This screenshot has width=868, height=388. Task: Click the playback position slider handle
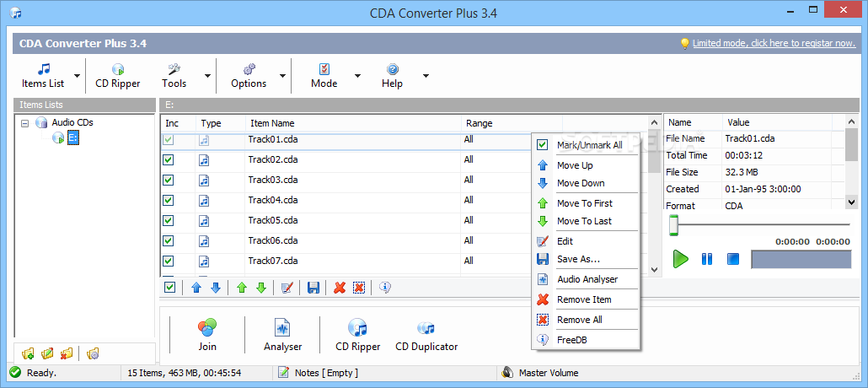(x=673, y=225)
